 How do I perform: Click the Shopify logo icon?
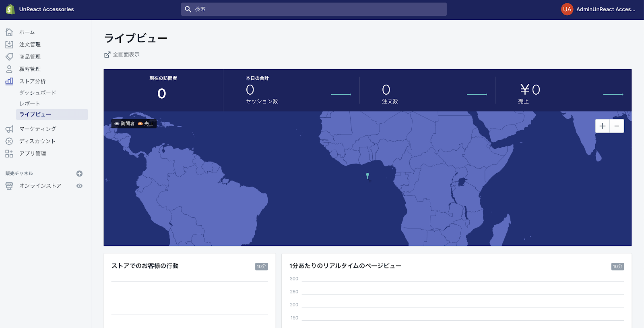[10, 9]
